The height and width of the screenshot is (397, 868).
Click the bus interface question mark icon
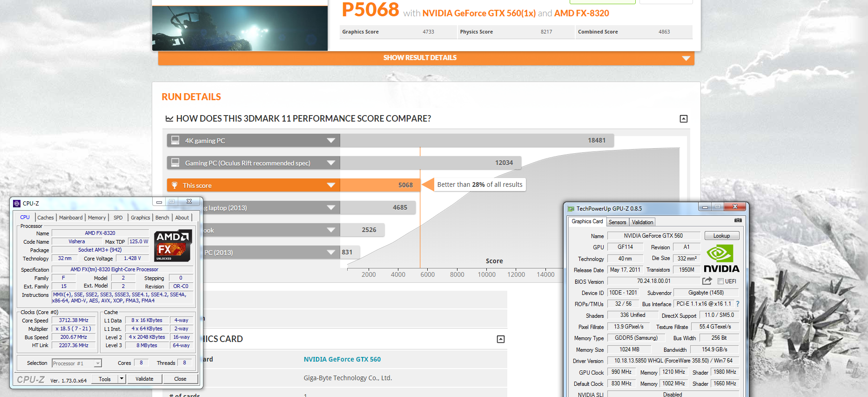tap(738, 304)
